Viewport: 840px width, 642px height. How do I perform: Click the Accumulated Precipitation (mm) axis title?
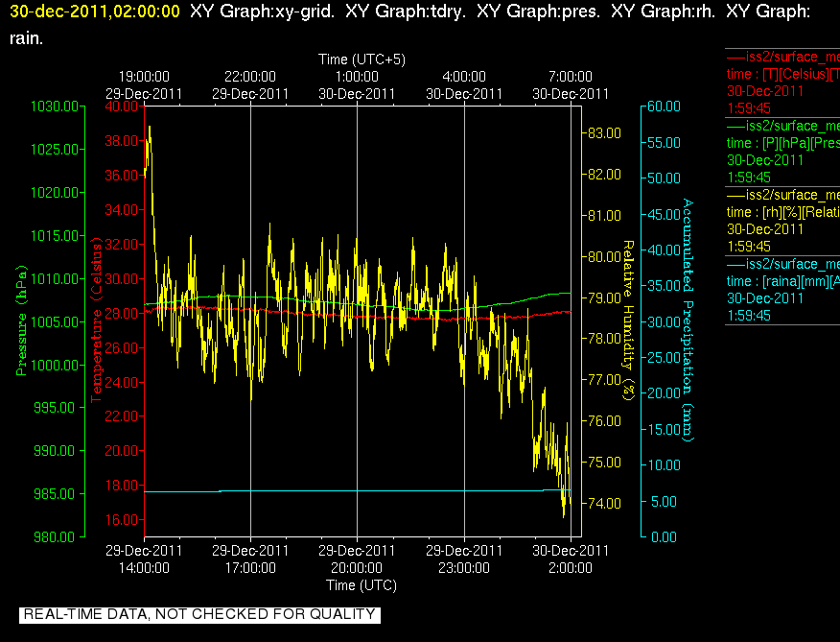(688, 321)
